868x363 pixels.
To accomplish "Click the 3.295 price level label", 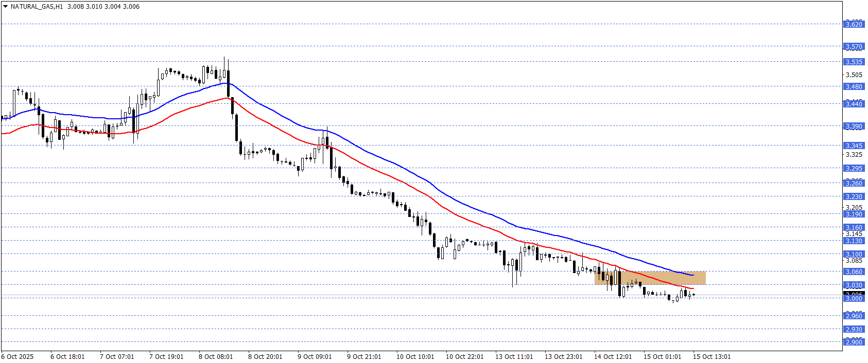I will tap(854, 169).
